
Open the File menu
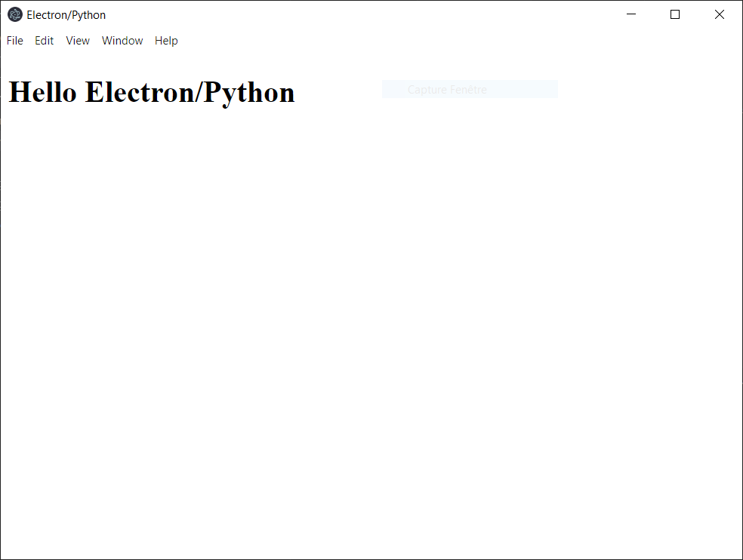pyautogui.click(x=14, y=41)
